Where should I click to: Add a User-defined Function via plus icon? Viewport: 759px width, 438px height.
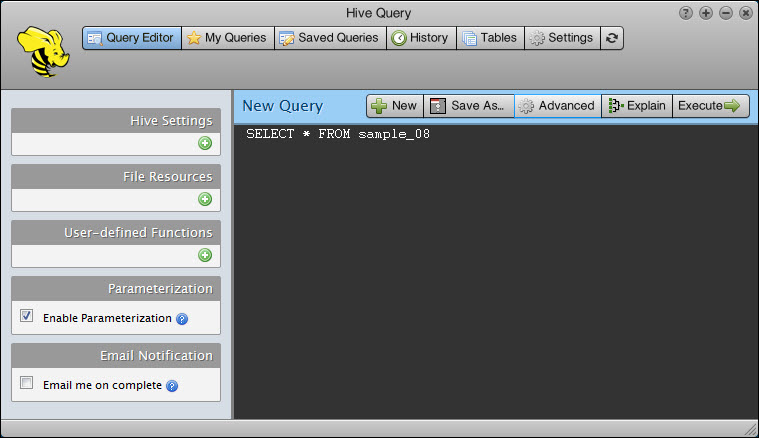pyautogui.click(x=205, y=255)
